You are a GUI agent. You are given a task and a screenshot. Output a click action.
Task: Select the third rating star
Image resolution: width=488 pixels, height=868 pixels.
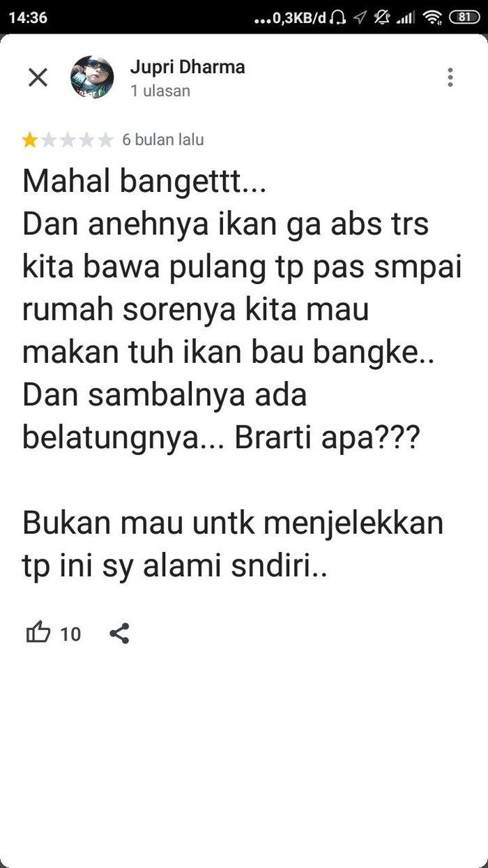(67, 140)
